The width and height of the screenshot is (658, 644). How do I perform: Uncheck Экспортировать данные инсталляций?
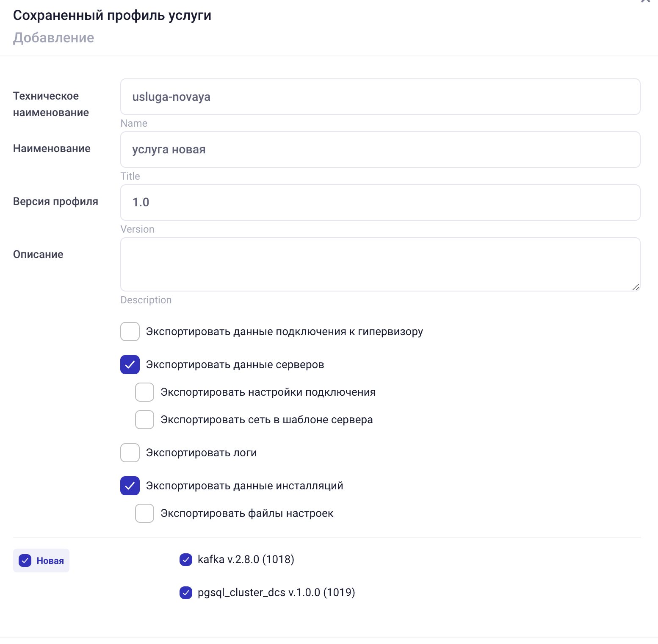(130, 486)
